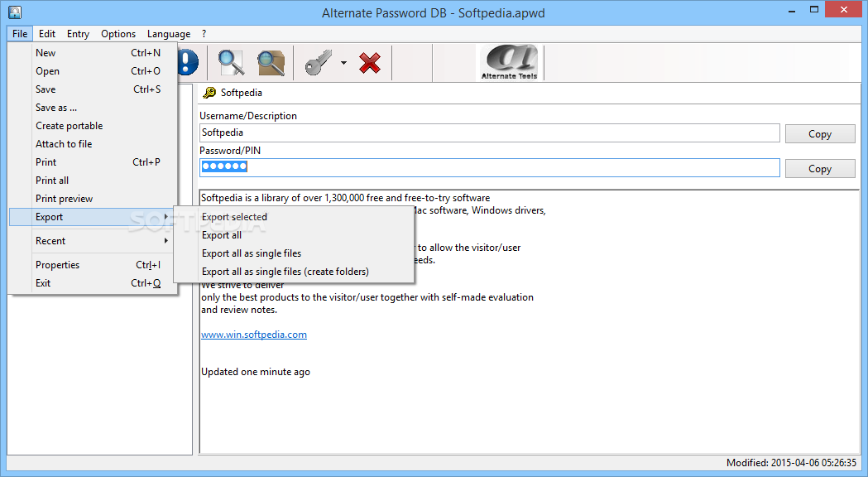The height and width of the screenshot is (477, 868).
Task: Expand the Export submenu
Action: coord(91,217)
